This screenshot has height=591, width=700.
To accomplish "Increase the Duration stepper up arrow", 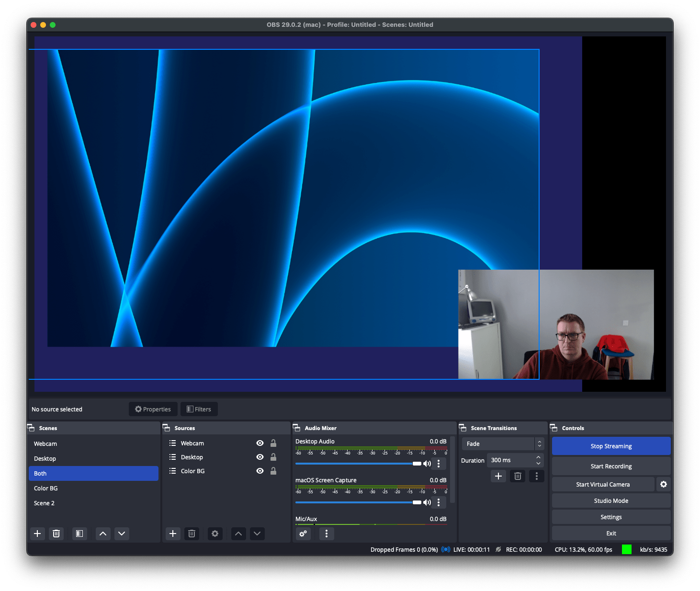I will pyautogui.click(x=538, y=457).
